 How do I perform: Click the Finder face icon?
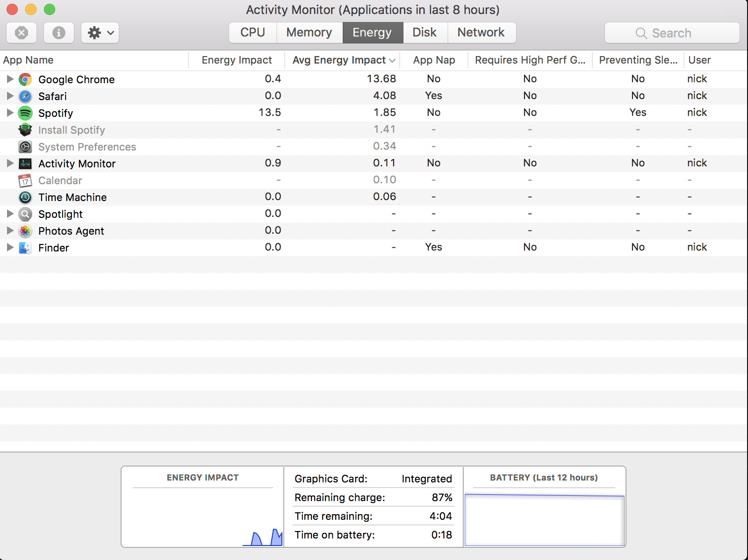click(25, 248)
